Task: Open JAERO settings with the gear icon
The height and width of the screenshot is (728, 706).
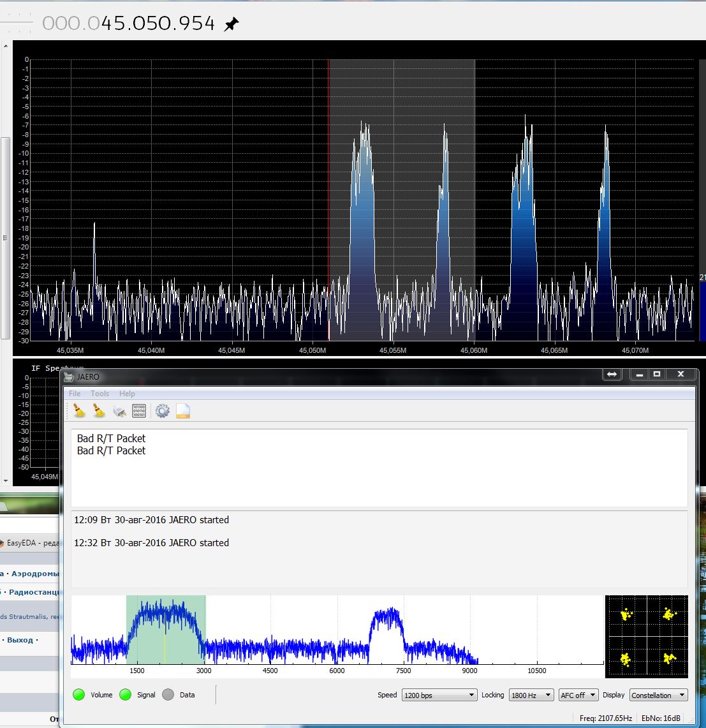Action: coord(162,411)
